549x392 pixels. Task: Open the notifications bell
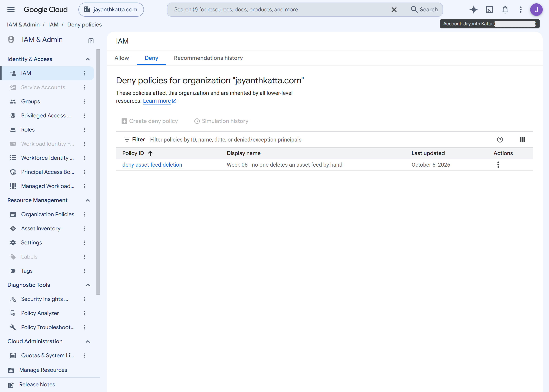click(x=505, y=10)
